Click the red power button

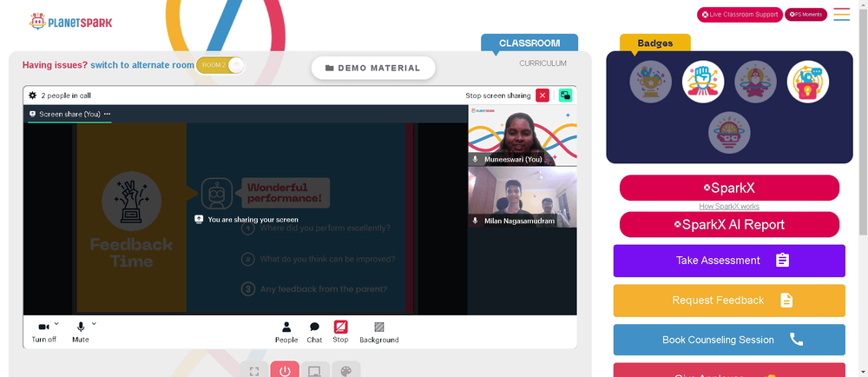pos(285,371)
